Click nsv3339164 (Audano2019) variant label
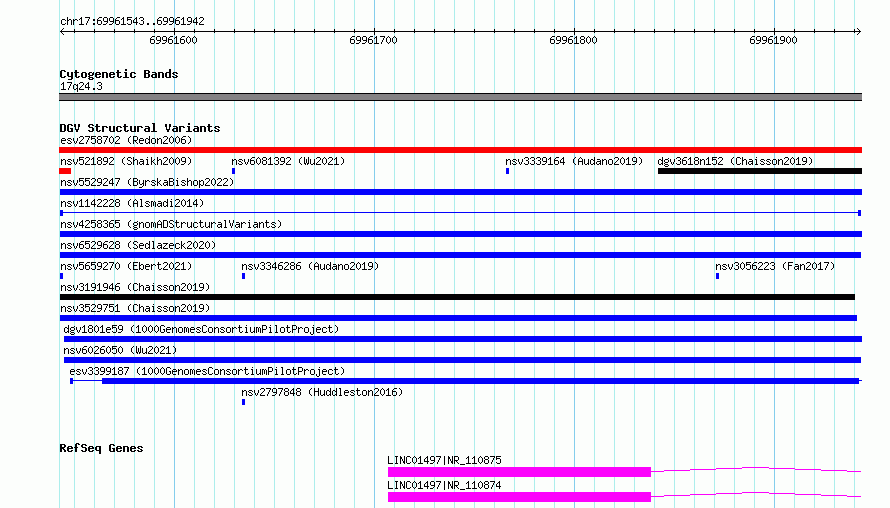Viewport: 890px width, 508px height. pos(574,161)
